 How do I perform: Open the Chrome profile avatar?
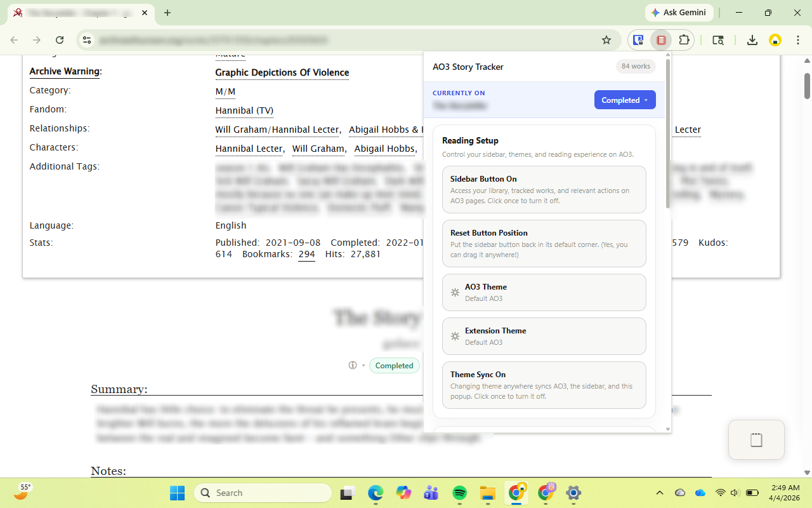[775, 40]
